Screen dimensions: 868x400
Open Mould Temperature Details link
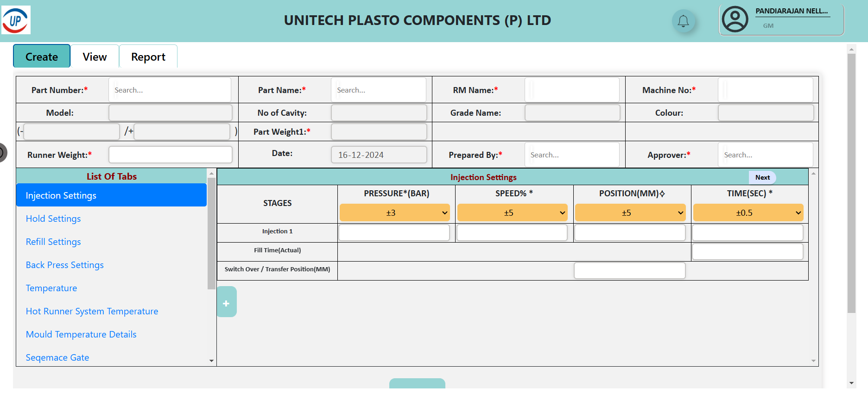pyautogui.click(x=81, y=334)
